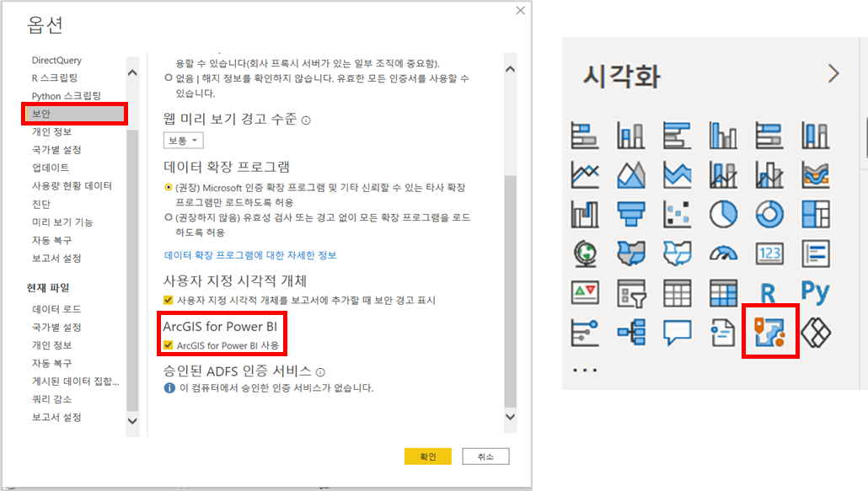Click category list scroll up arrow
Viewport: 868px width, 491px height.
pyautogui.click(x=132, y=72)
